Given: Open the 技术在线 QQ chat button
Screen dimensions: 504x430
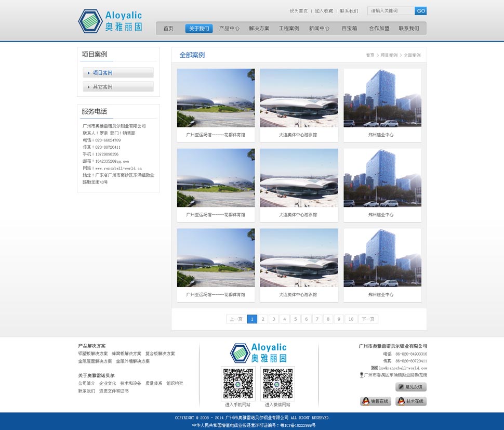Looking at the screenshot, I should 411,401.
